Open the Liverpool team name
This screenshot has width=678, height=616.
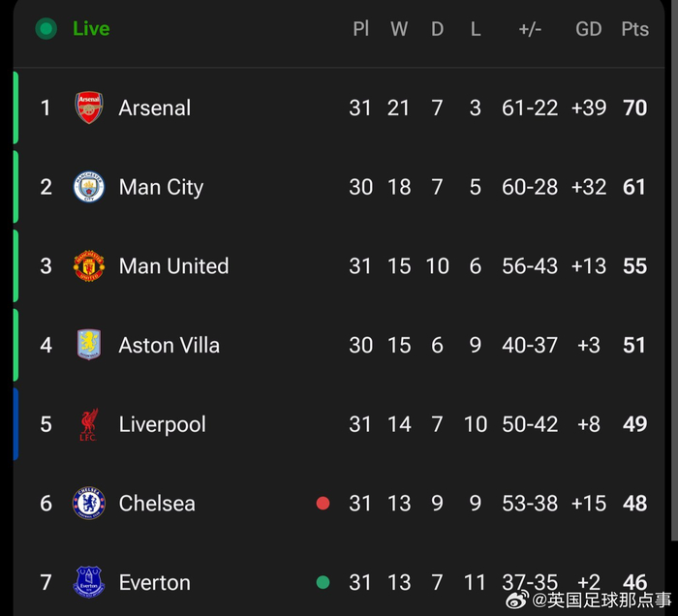[x=162, y=424]
